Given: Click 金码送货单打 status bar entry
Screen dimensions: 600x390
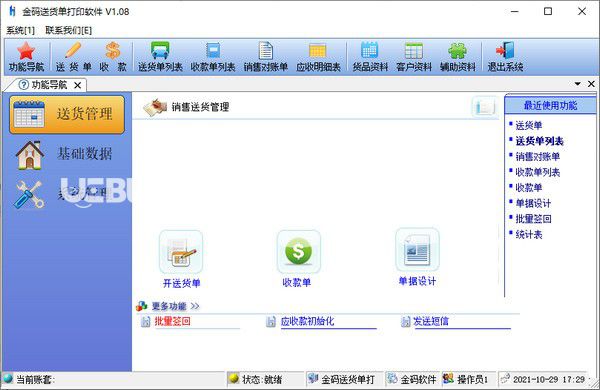Looking at the screenshot, I should pos(347,379).
